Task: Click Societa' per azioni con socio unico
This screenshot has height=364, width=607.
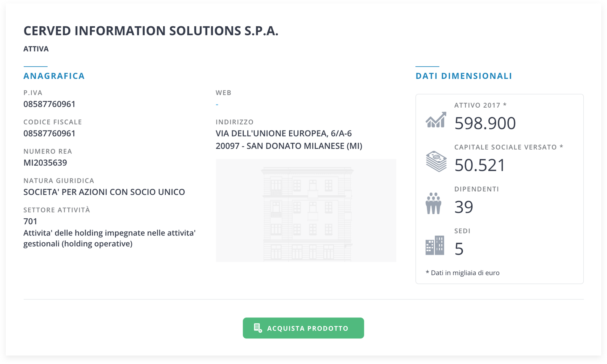Action: tap(104, 192)
